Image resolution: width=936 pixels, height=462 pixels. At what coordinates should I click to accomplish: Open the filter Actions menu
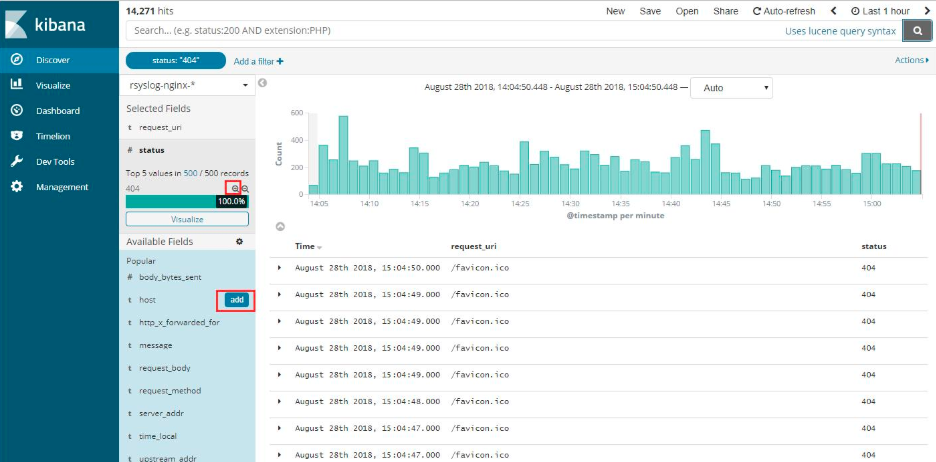coord(912,60)
